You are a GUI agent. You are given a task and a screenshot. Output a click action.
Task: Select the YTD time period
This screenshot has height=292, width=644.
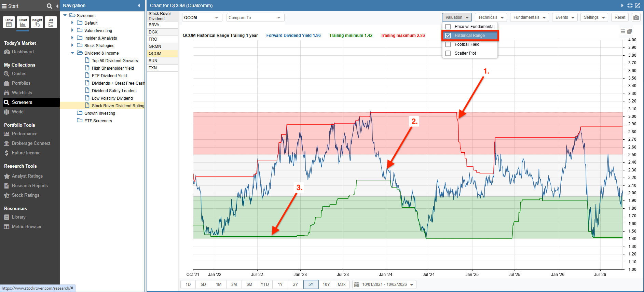click(265, 284)
